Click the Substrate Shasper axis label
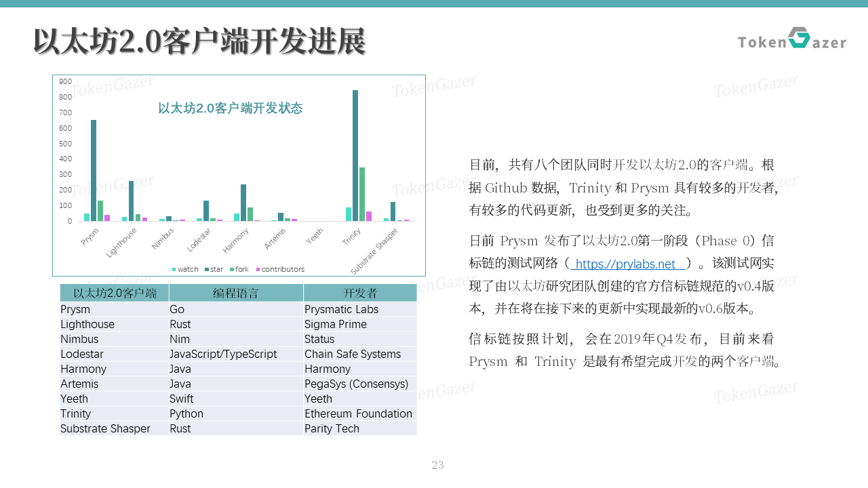868x488 pixels. 374,251
